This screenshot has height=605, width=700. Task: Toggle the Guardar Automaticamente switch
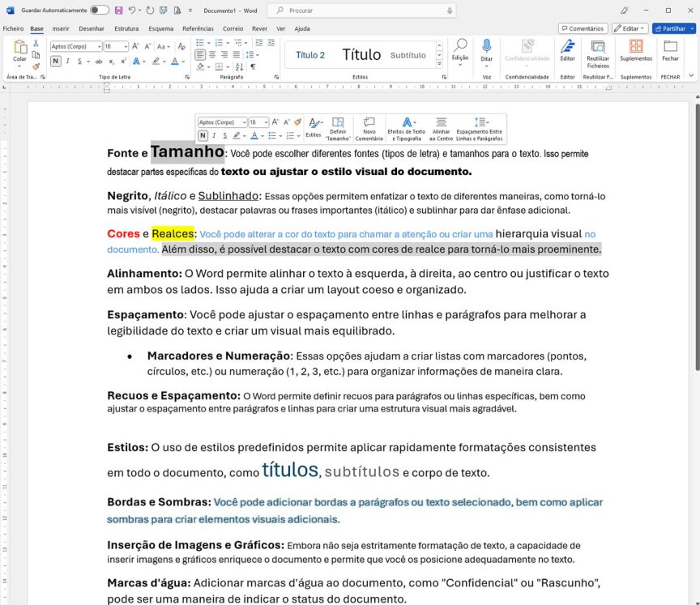click(100, 11)
